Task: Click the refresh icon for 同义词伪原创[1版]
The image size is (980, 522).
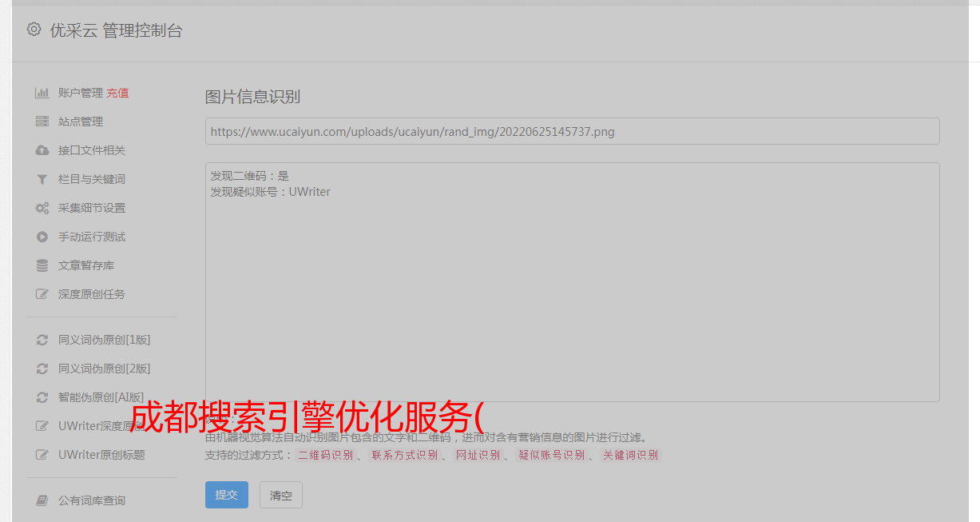Action: [x=42, y=340]
